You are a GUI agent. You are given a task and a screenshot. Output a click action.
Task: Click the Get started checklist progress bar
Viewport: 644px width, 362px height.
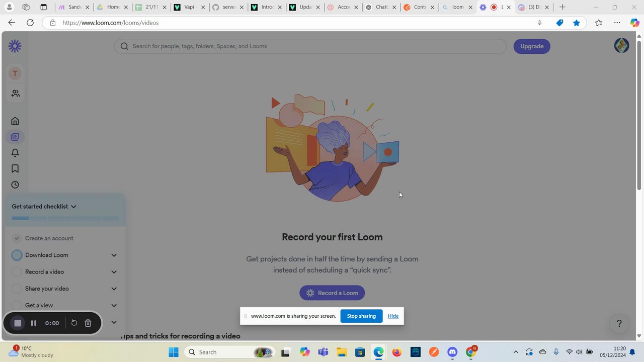65,218
